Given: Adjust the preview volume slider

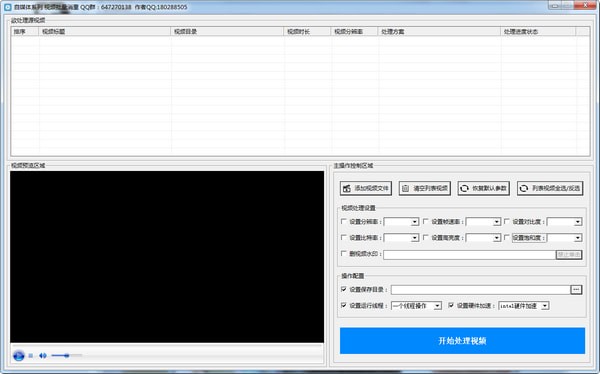Looking at the screenshot, I should pyautogui.click(x=67, y=356).
